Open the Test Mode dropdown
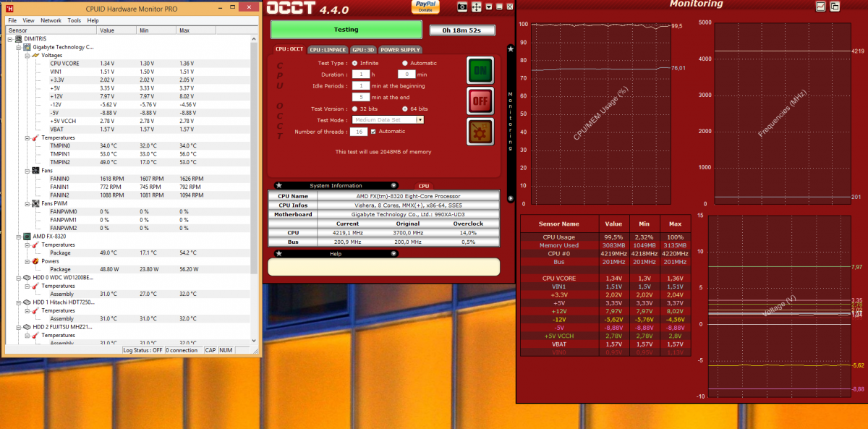Viewport: 868px width, 429px height. (x=420, y=120)
